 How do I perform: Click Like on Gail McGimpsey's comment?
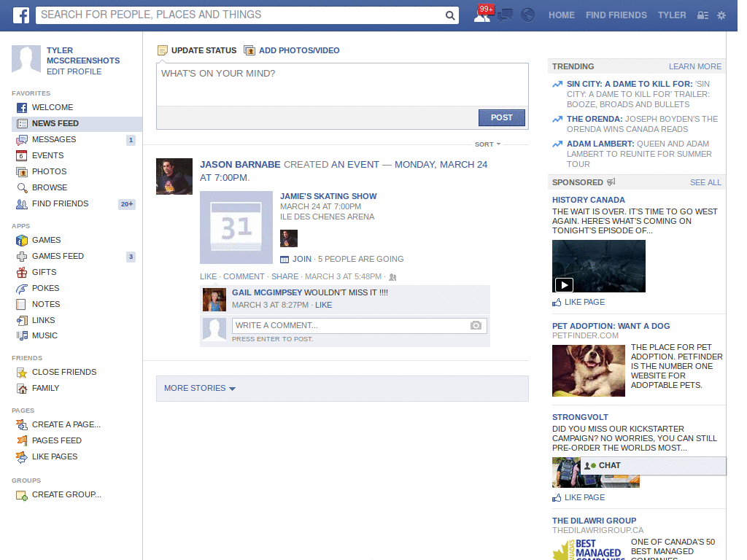323,305
